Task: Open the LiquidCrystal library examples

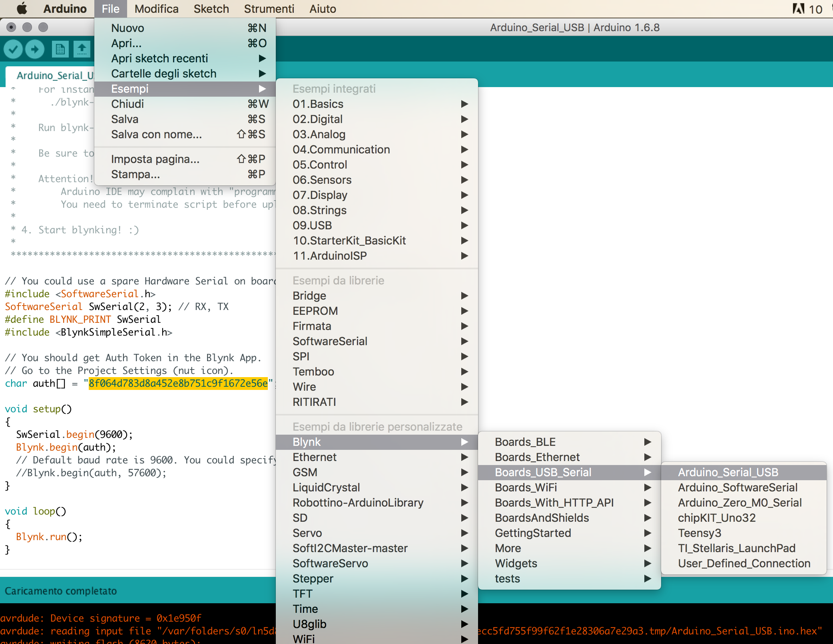Action: [x=377, y=487]
